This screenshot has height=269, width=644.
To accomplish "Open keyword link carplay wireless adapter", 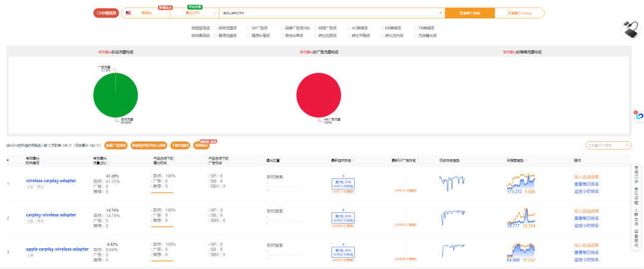I will pyautogui.click(x=51, y=215).
